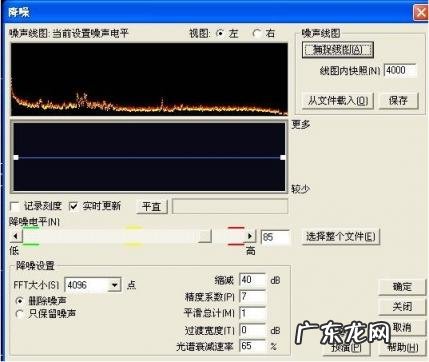Screen dimensions: 429x362
Task: Select the 右 right view radio button
Action: point(257,33)
